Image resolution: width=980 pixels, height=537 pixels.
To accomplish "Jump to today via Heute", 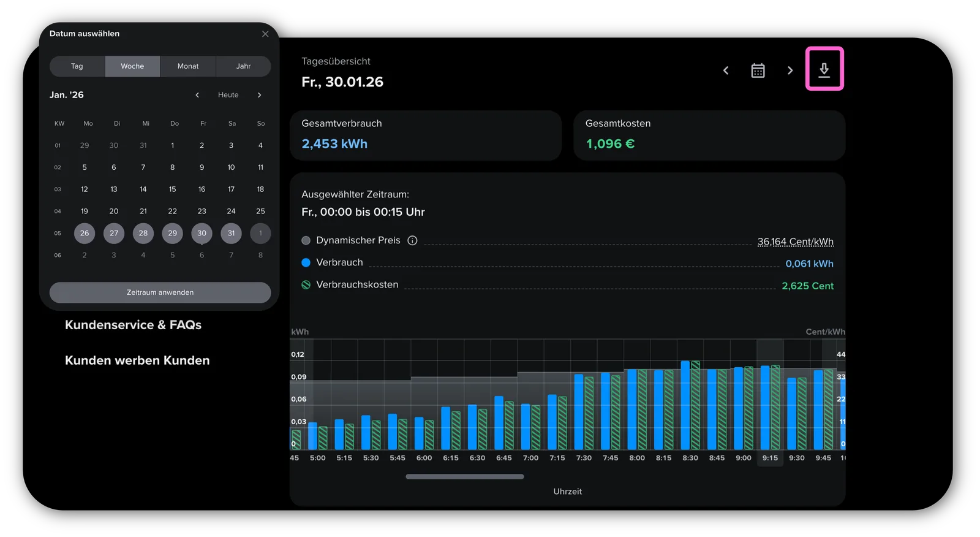I will point(228,95).
